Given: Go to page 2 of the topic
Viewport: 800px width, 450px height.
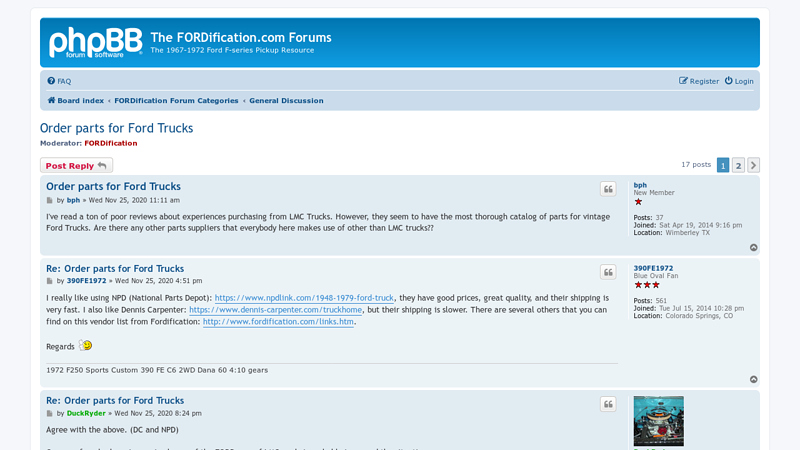Looking at the screenshot, I should pyautogui.click(x=738, y=165).
